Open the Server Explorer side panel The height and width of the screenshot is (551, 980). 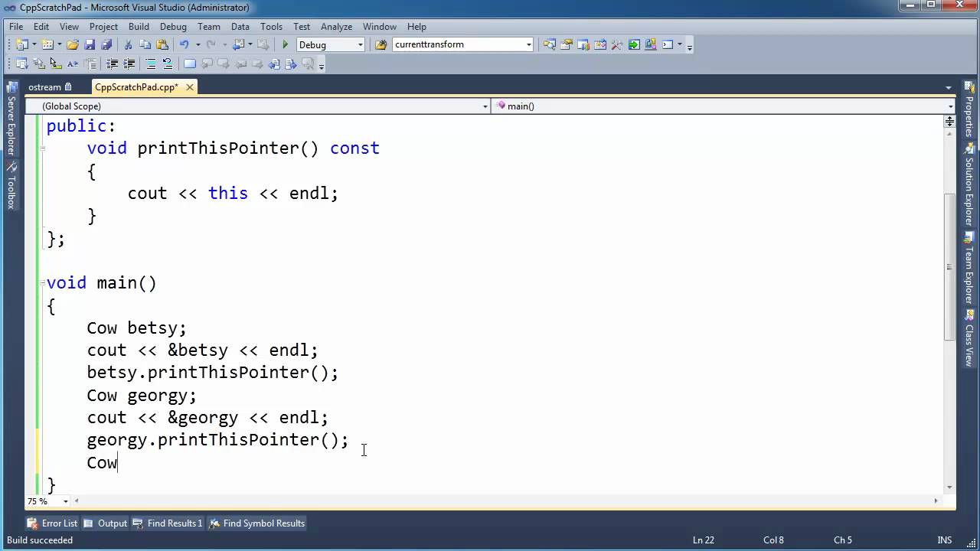click(x=11, y=119)
